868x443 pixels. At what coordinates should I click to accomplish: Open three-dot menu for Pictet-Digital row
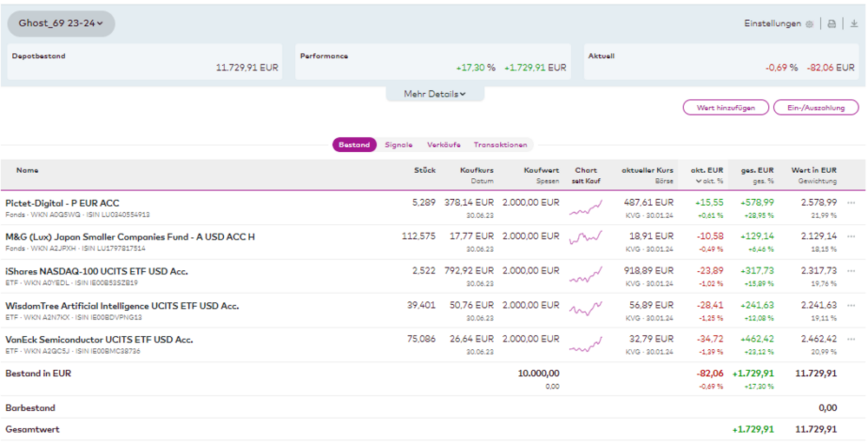tap(852, 202)
